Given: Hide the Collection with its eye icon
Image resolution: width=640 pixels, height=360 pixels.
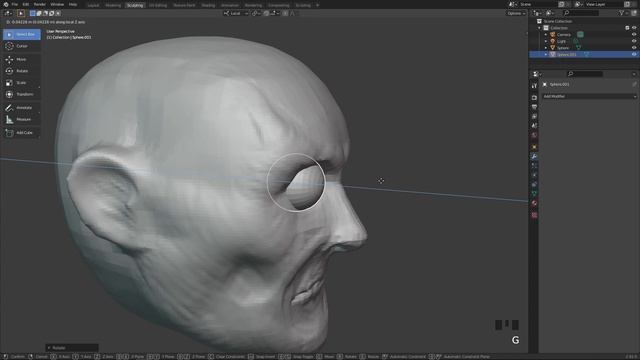Looking at the screenshot, I should 634,28.
